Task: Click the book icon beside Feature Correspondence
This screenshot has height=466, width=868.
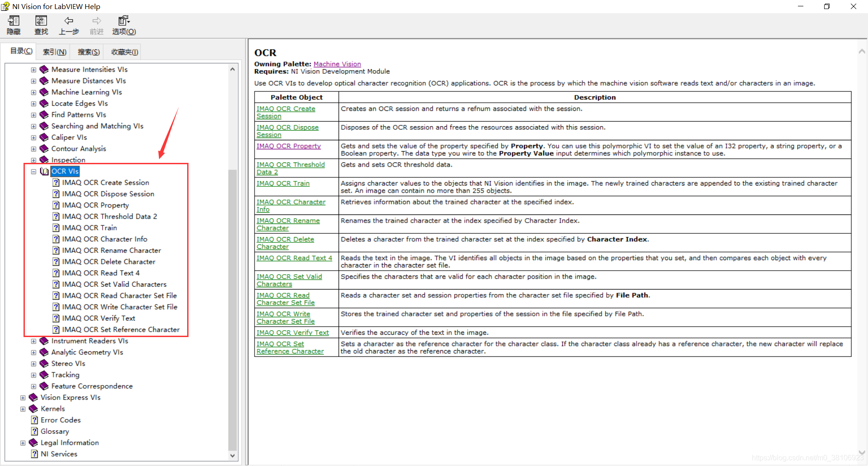Action: point(44,386)
